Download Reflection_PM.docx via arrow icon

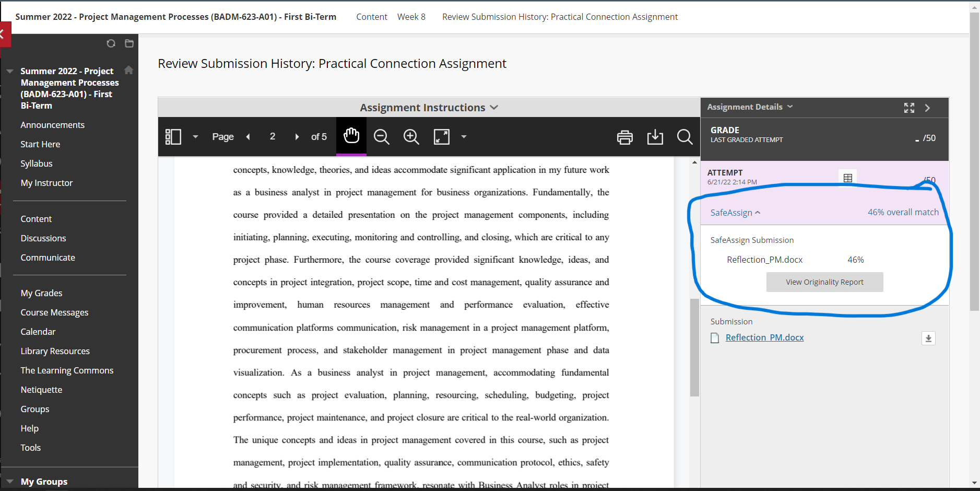(928, 338)
